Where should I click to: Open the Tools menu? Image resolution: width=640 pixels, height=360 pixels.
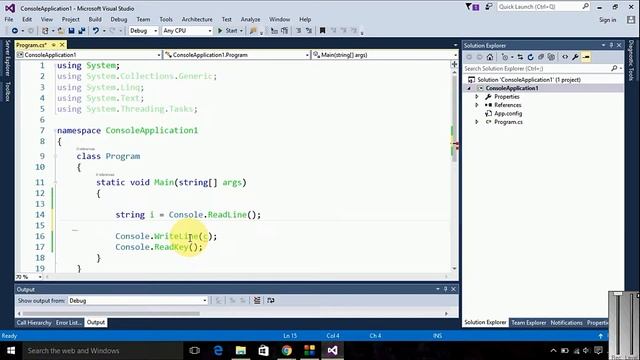pos(166,19)
